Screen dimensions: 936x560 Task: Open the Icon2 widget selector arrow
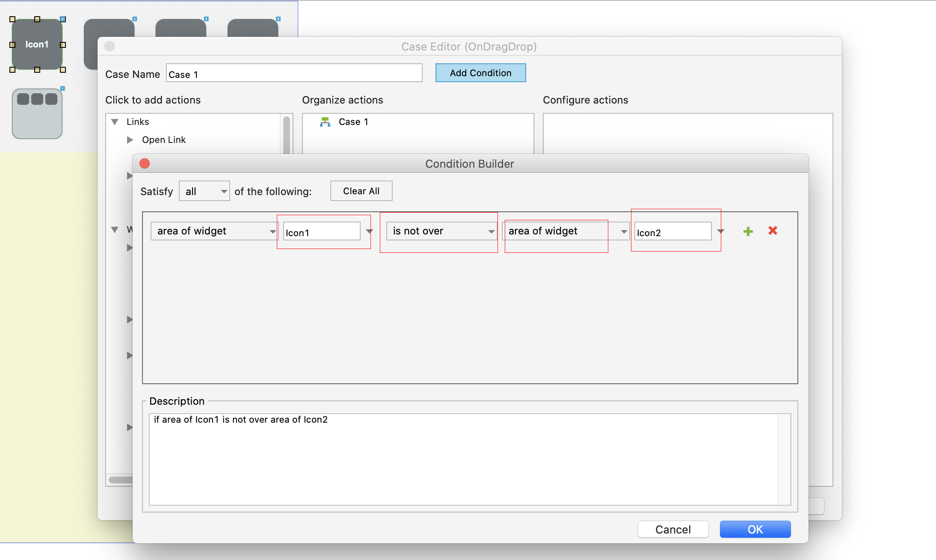721,231
